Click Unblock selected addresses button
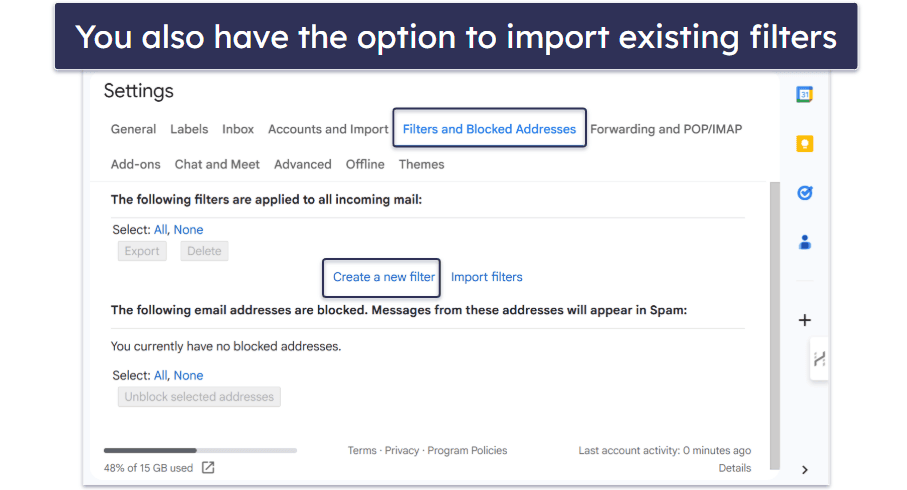The width and height of the screenshot is (907, 490). click(199, 397)
